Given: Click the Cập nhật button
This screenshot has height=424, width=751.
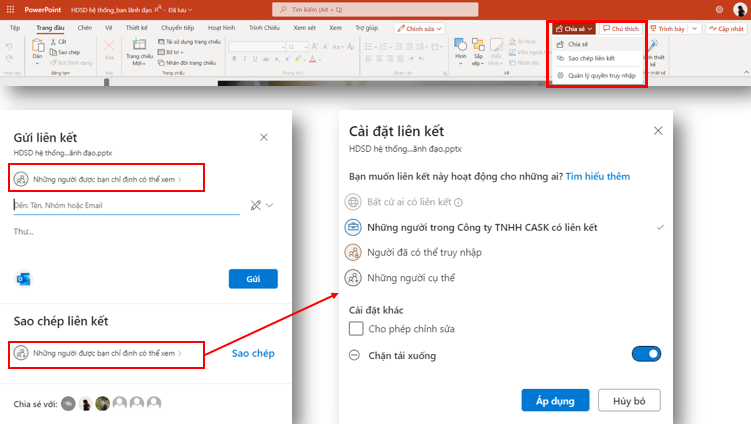Looking at the screenshot, I should coord(727,29).
